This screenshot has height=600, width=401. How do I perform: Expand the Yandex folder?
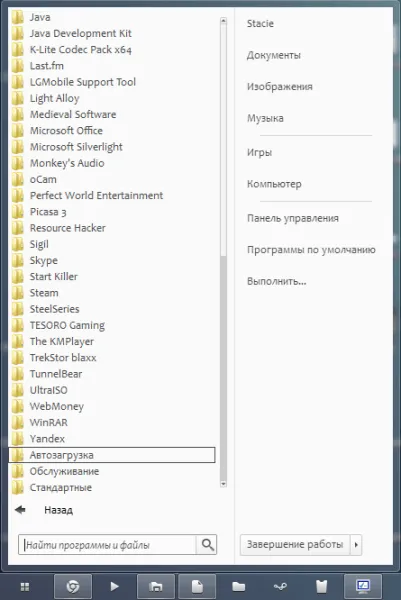[x=112, y=439]
